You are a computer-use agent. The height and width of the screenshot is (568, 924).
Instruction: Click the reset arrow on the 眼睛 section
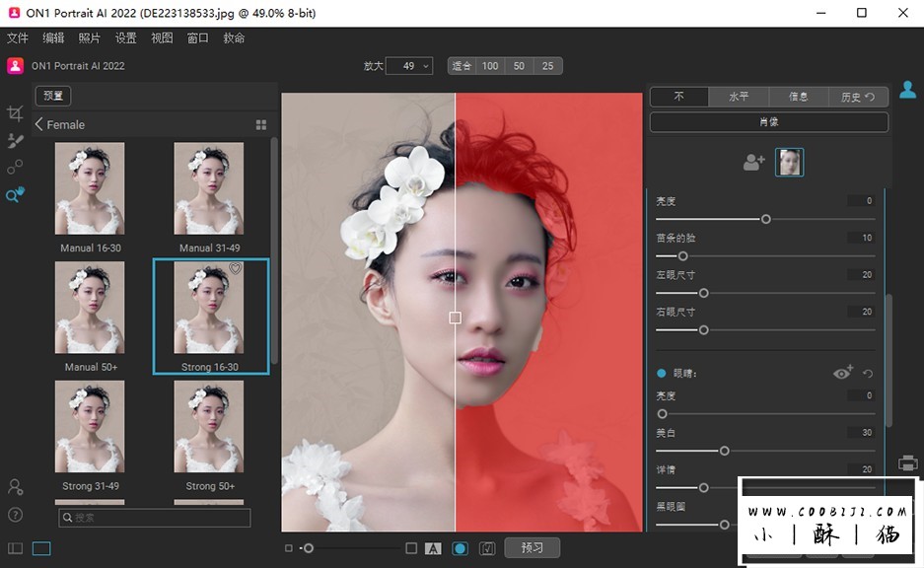(x=866, y=373)
